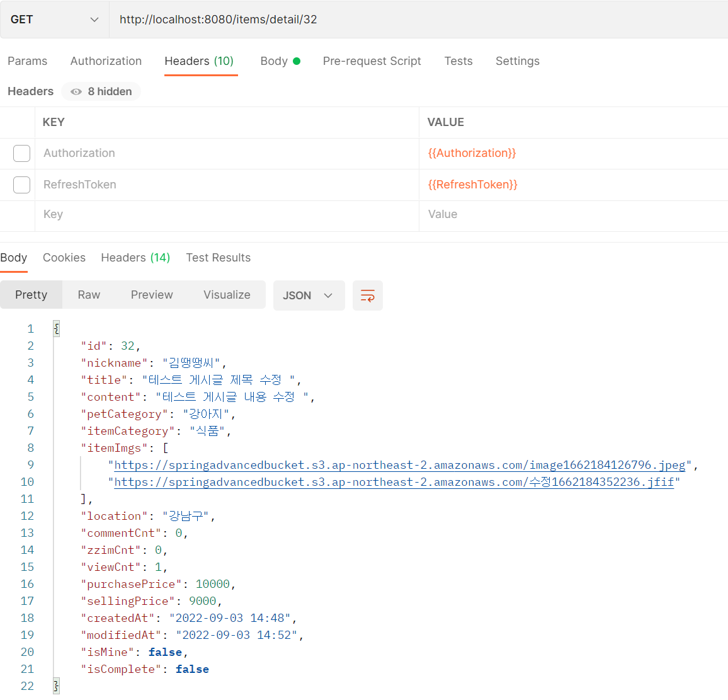
Task: Open the image1662184126796.jpeg S3 link
Action: tap(400, 465)
